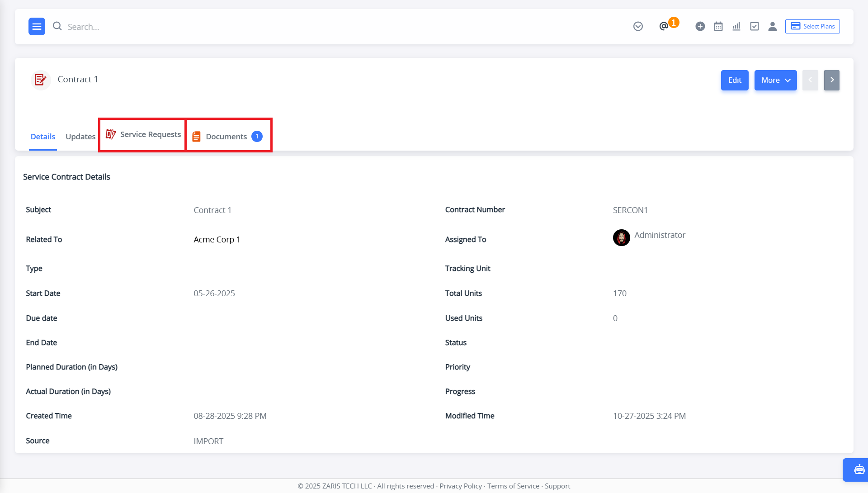
Task: Switch to the Details tab
Action: point(43,137)
